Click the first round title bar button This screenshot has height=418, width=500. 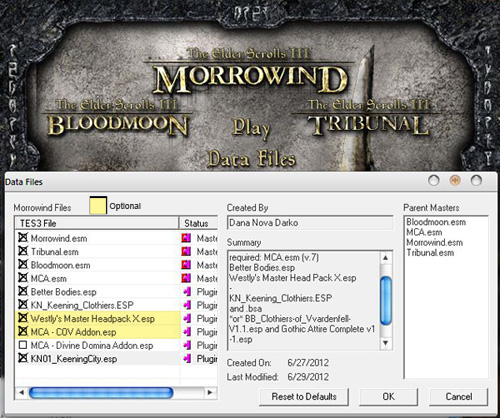click(x=434, y=181)
